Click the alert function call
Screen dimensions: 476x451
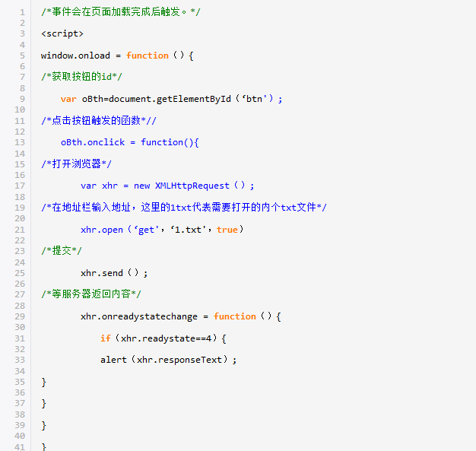point(113,360)
